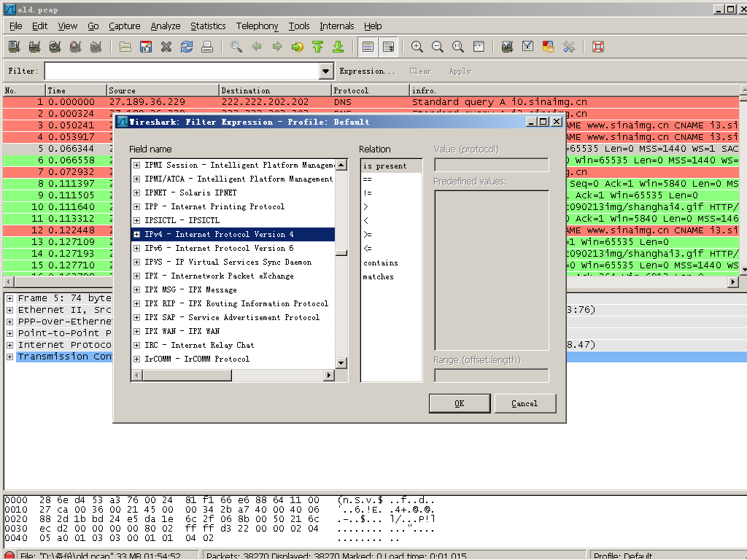Open the Telephony menu
The width and height of the screenshot is (747, 560).
[257, 26]
